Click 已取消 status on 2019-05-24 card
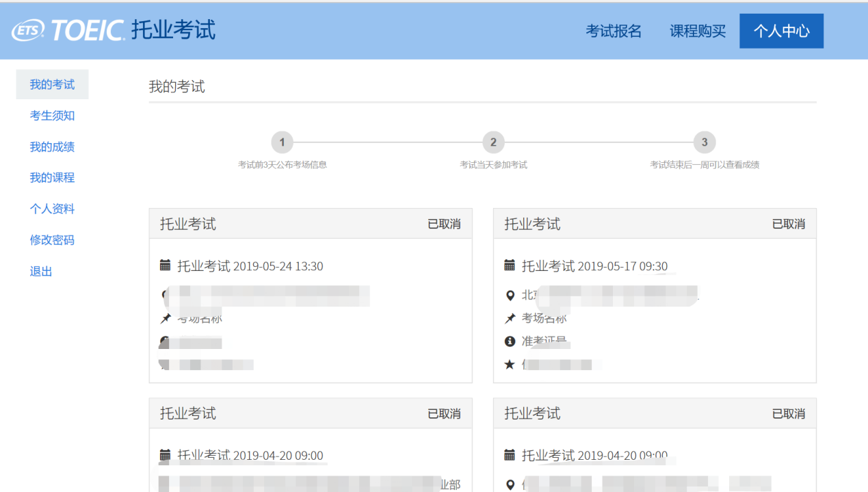868x492 pixels. 444,224
